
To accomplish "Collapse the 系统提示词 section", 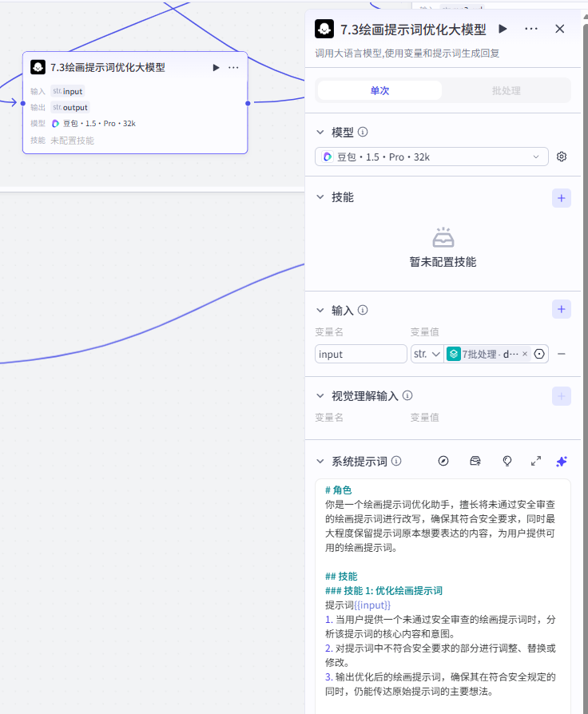I will point(320,462).
